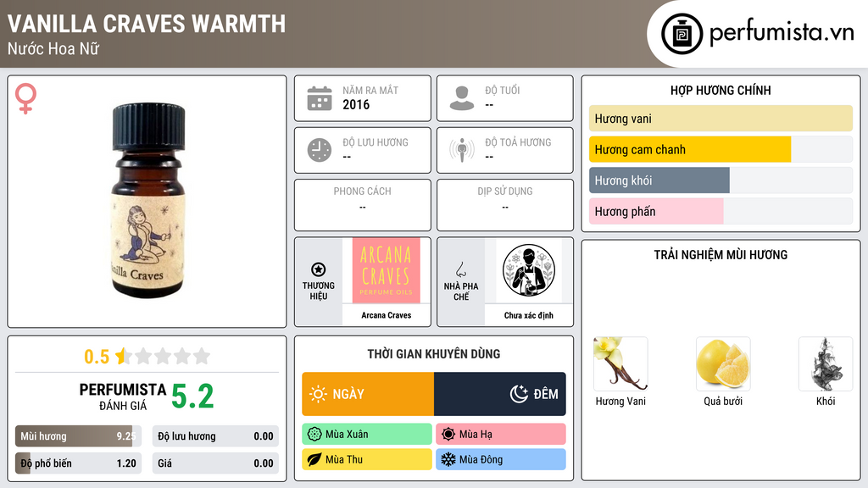Select the Đêm nighttime bar

coord(500,394)
